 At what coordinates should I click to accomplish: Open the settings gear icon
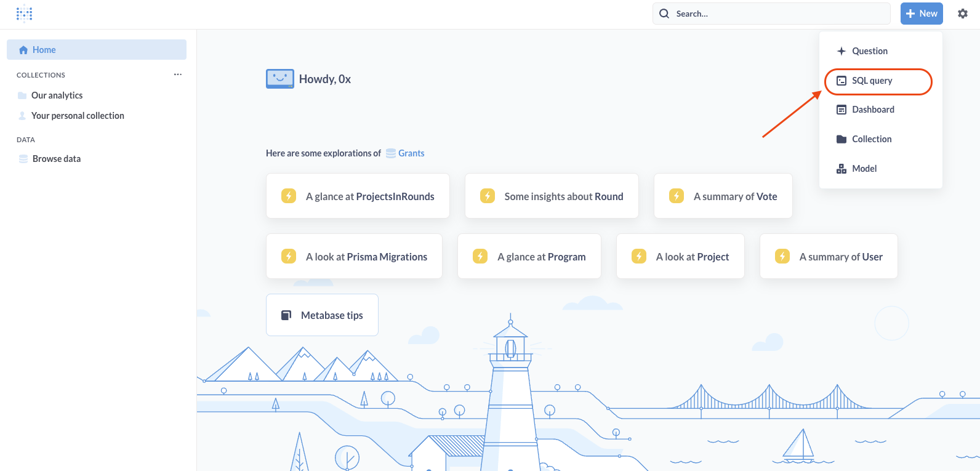click(x=963, y=14)
